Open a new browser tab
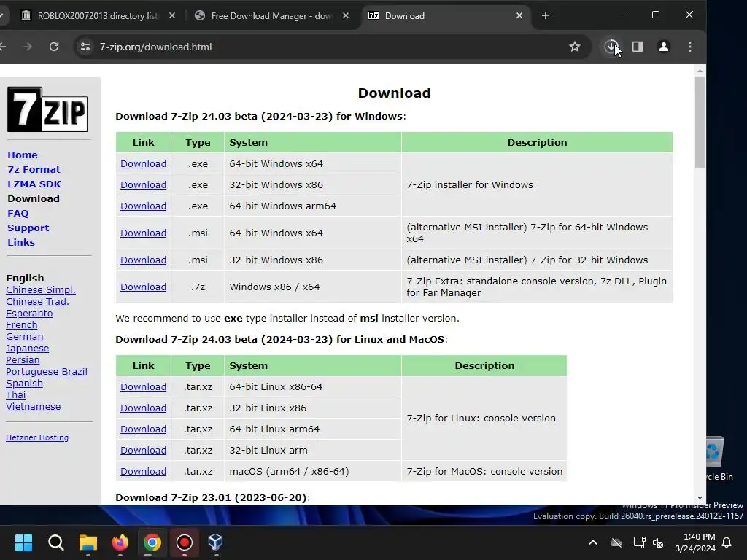The height and width of the screenshot is (560, 747). [x=546, y=16]
